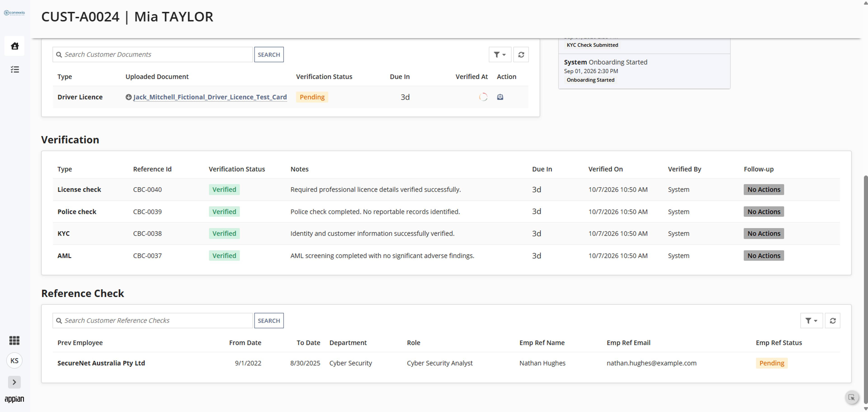Click Search Customer Documents field

tap(152, 54)
